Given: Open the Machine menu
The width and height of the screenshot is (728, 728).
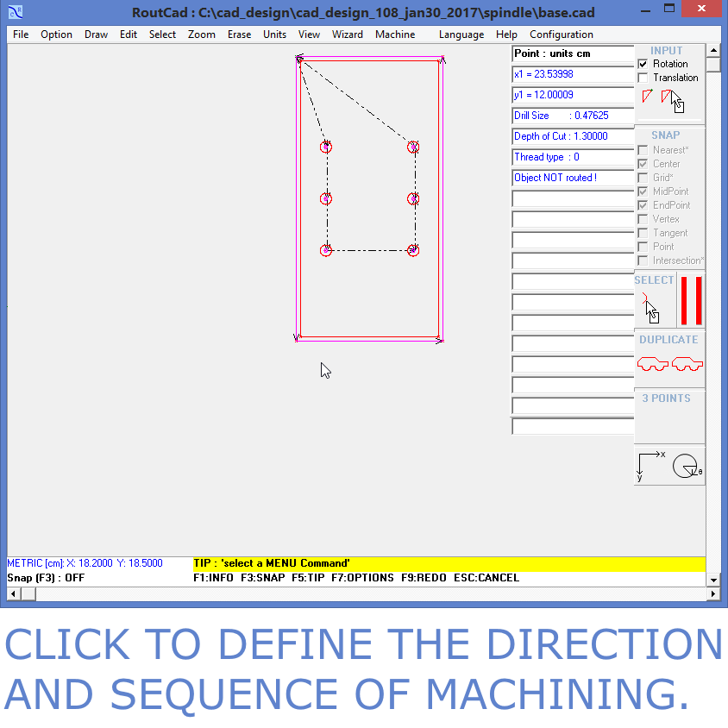Looking at the screenshot, I should (395, 35).
